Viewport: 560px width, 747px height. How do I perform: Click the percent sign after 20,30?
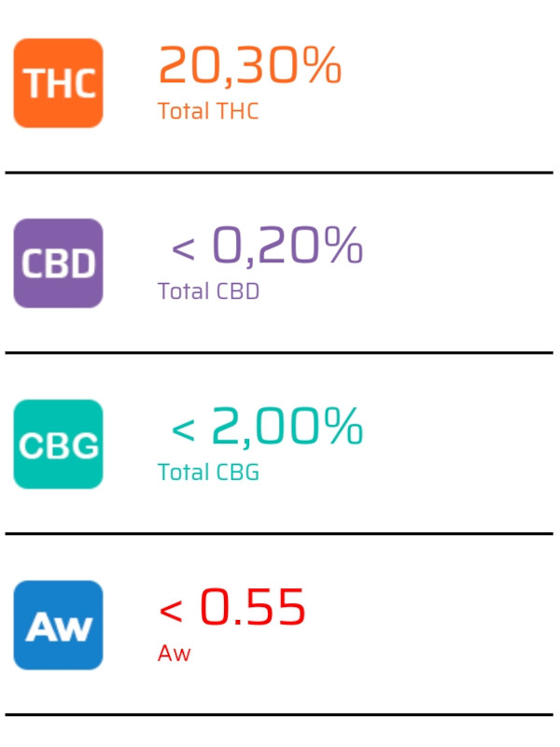pos(323,64)
